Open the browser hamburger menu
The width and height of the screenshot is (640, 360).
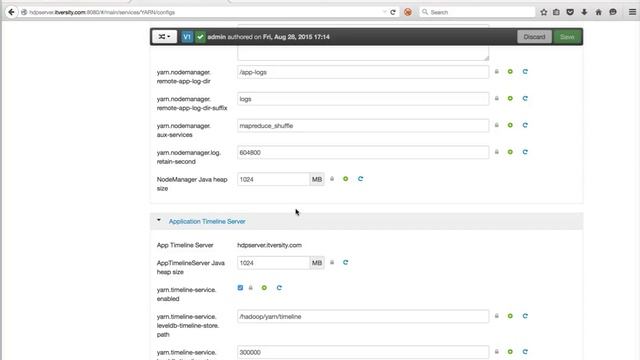tap(632, 12)
